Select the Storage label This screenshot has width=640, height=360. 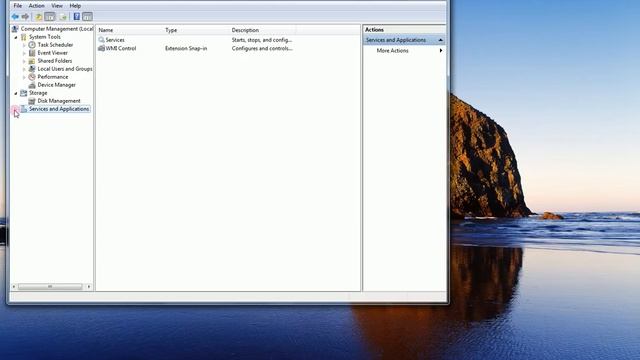38,93
